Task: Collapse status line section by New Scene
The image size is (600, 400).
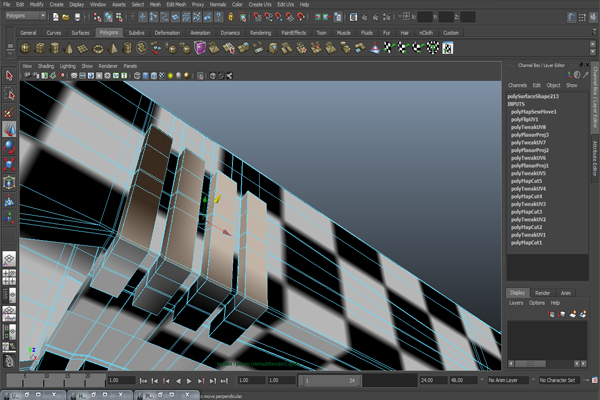Action: (50, 17)
